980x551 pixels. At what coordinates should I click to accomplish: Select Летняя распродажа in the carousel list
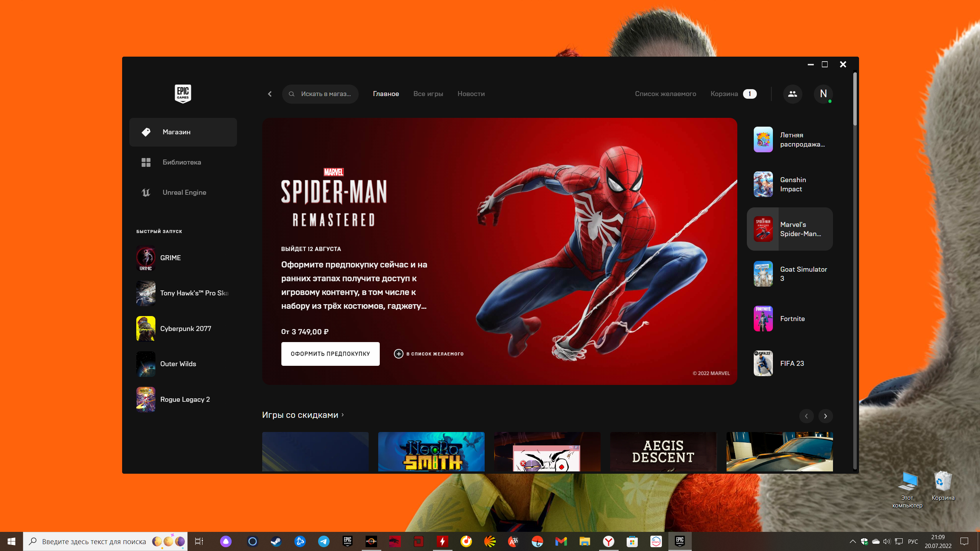click(790, 140)
